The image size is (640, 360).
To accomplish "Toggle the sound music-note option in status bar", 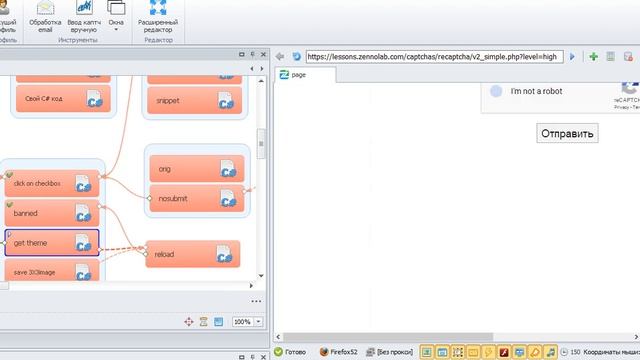I will click(x=550, y=352).
